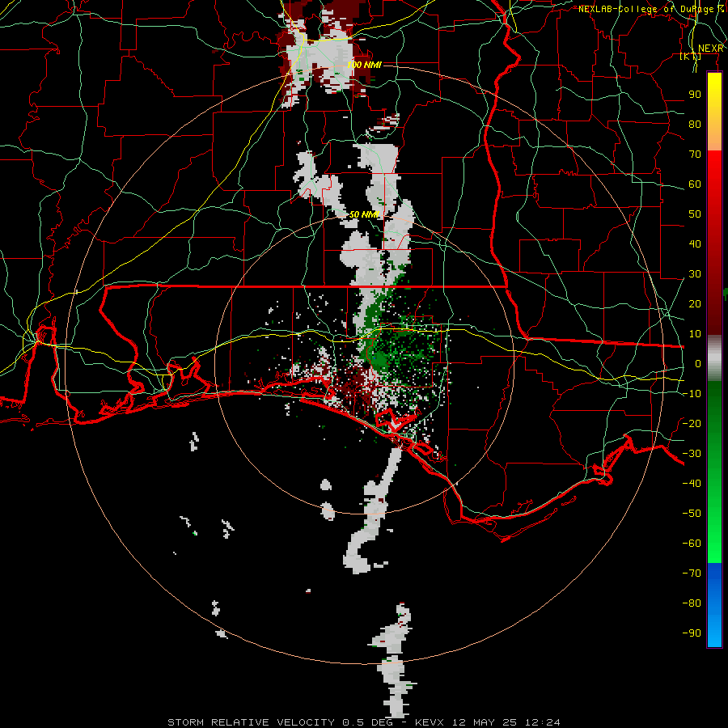Click the -10 value on velocity scale
Image resolution: width=728 pixels, height=728 pixels.
[x=692, y=394]
